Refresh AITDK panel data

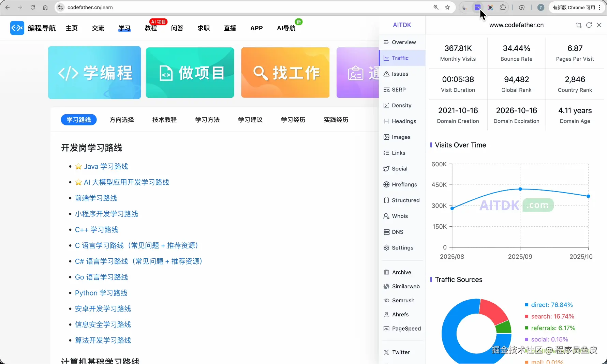(x=589, y=25)
